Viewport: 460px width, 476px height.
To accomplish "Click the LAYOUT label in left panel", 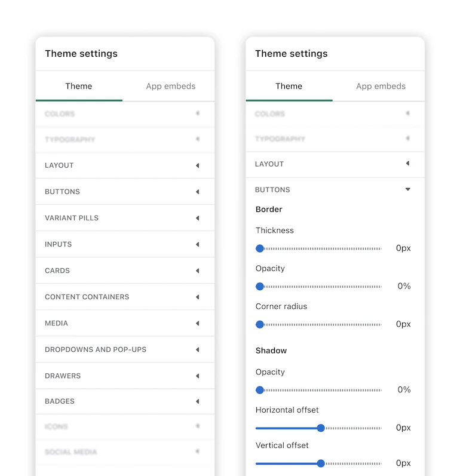I will point(59,165).
